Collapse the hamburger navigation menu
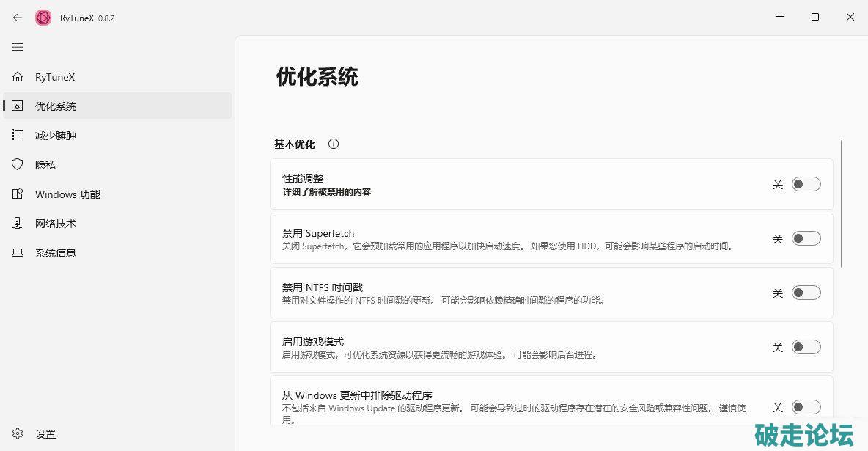Viewport: 868px width, 451px height. pos(18,47)
